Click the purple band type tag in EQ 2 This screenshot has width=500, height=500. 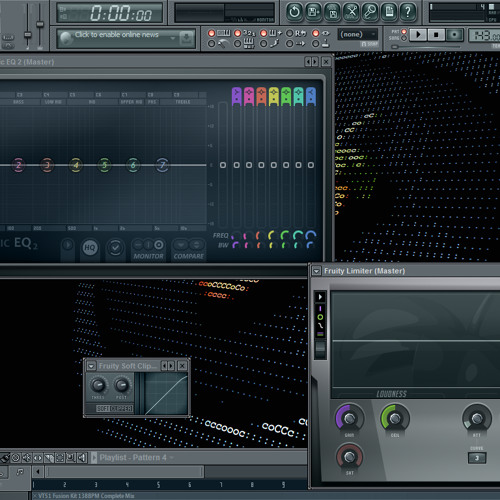tap(236, 97)
